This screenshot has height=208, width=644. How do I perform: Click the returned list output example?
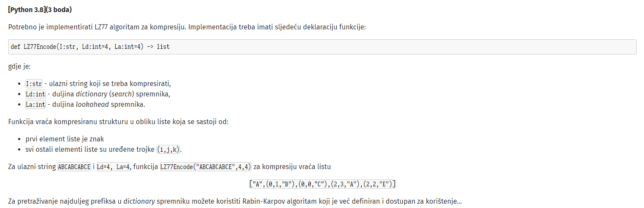tap(322, 184)
